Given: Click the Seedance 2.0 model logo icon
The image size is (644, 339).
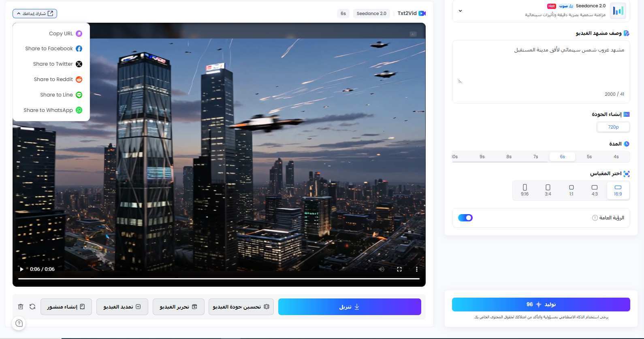Looking at the screenshot, I should click(618, 11).
